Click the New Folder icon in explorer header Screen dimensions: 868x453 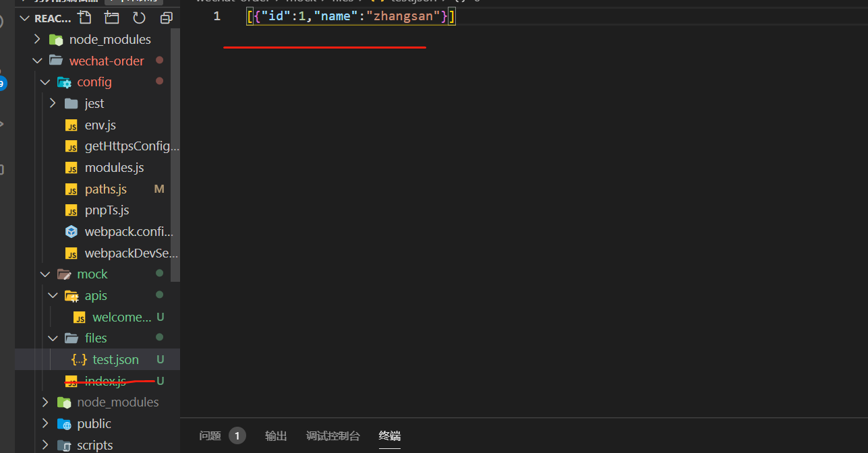coord(111,18)
